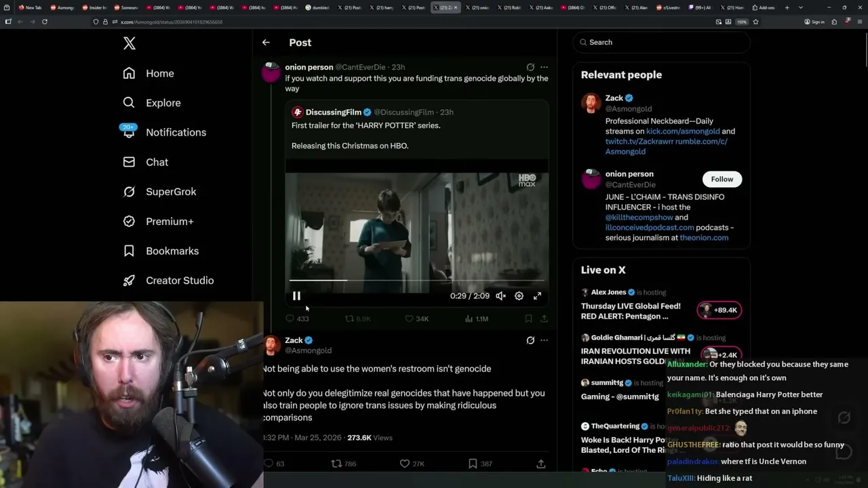Repost onion person's post with 6.9K reposts

[358, 319]
